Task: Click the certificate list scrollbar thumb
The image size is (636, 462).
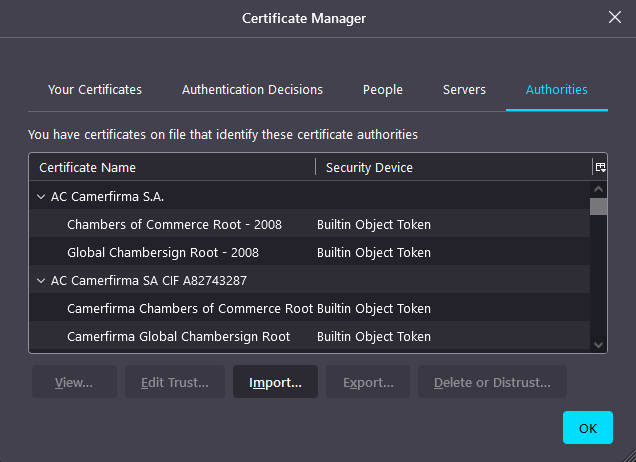Action: tap(598, 206)
